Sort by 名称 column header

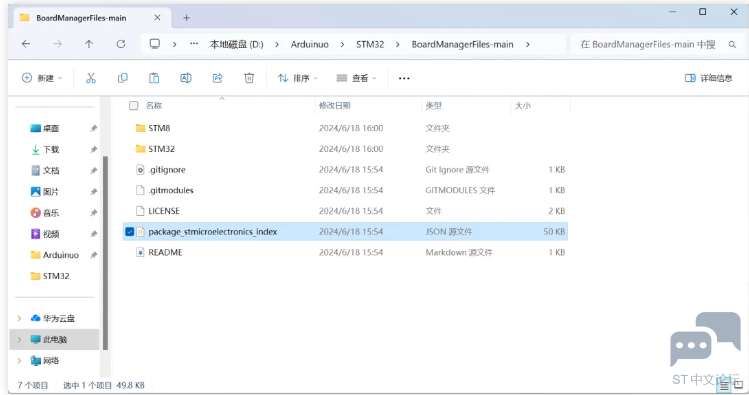click(x=154, y=106)
